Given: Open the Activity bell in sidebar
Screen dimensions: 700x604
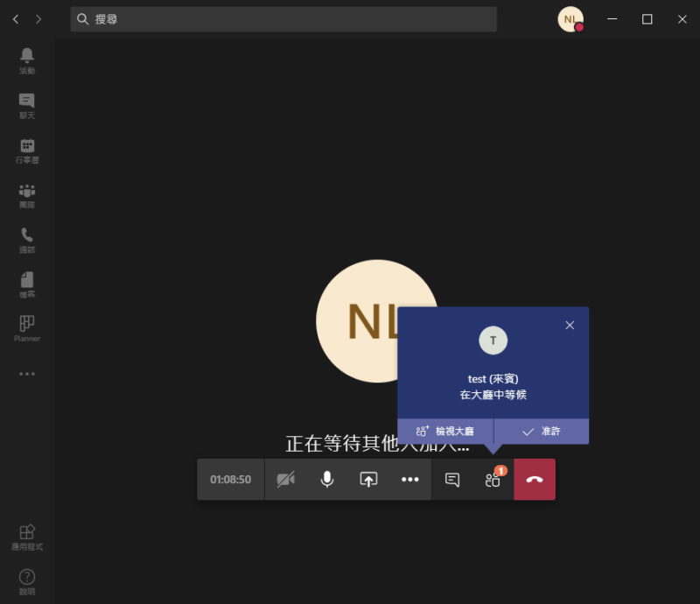Looking at the screenshot, I should (x=27, y=60).
